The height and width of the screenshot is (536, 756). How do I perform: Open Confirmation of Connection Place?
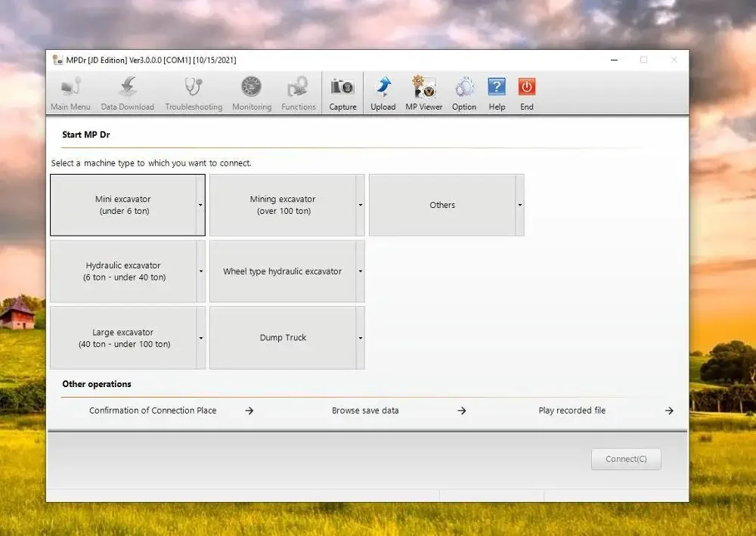153,411
